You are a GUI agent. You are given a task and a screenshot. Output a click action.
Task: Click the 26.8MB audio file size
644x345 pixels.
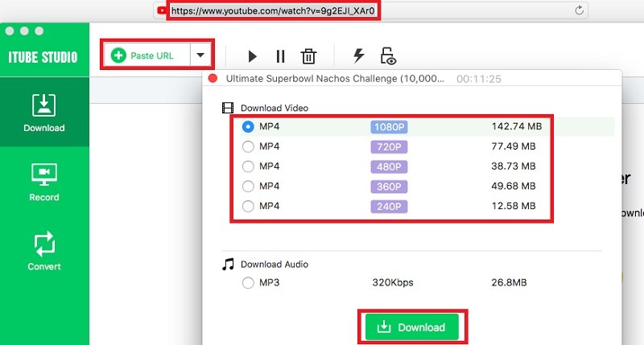pos(509,282)
